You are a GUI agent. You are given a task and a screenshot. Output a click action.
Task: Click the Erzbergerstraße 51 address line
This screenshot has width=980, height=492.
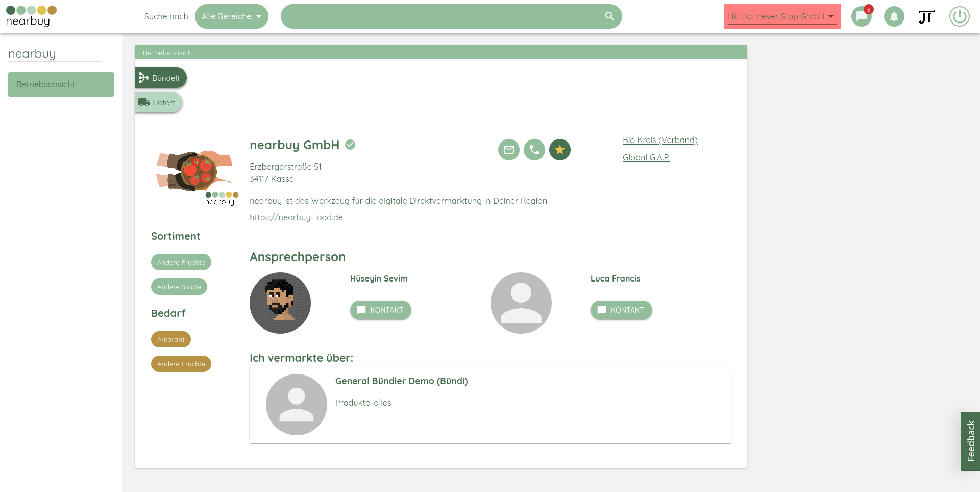click(x=285, y=167)
